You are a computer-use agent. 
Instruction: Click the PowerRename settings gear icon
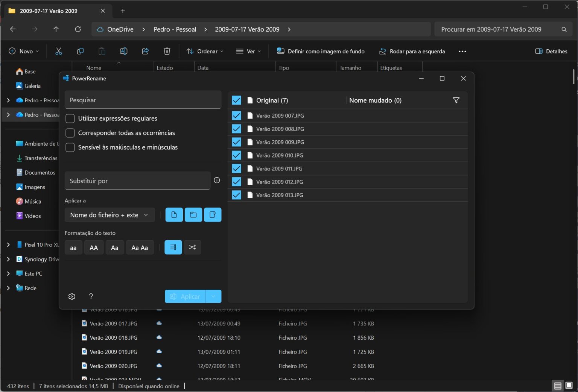[x=71, y=296]
